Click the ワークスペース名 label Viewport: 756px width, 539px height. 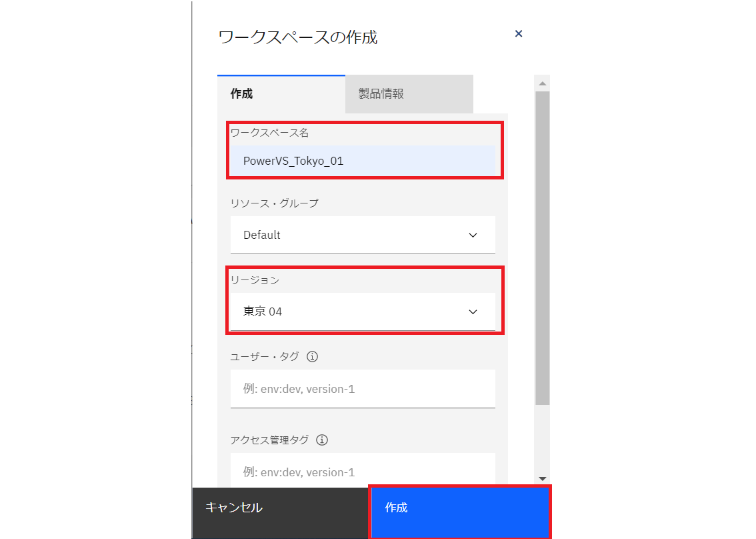click(269, 133)
